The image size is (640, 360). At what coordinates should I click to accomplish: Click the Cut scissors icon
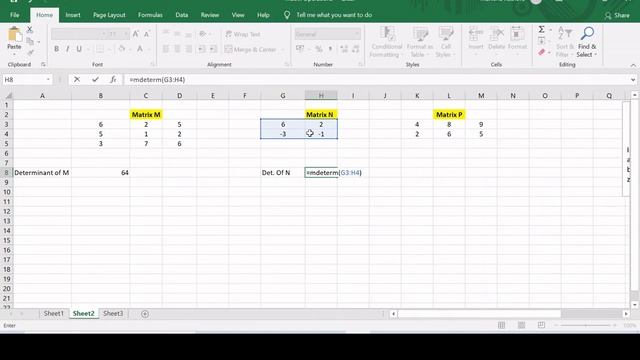coord(29,30)
